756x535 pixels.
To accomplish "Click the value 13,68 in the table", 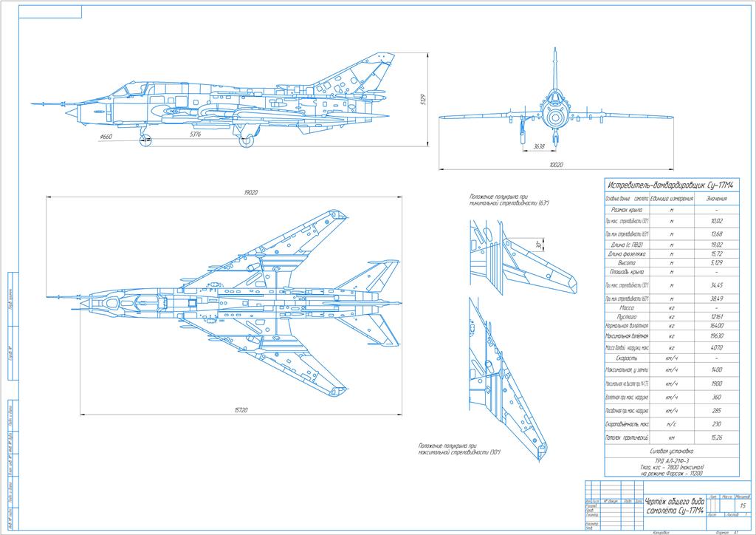I will [x=717, y=234].
